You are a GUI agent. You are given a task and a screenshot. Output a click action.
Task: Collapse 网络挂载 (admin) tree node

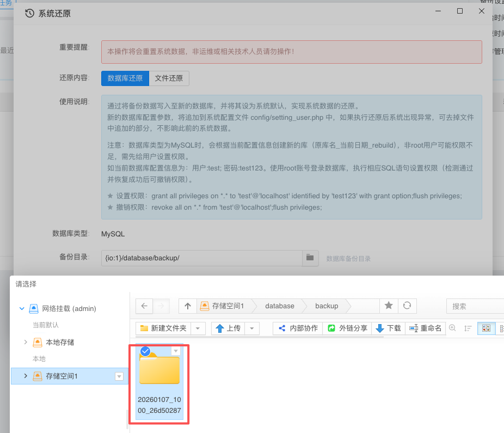[22, 308]
